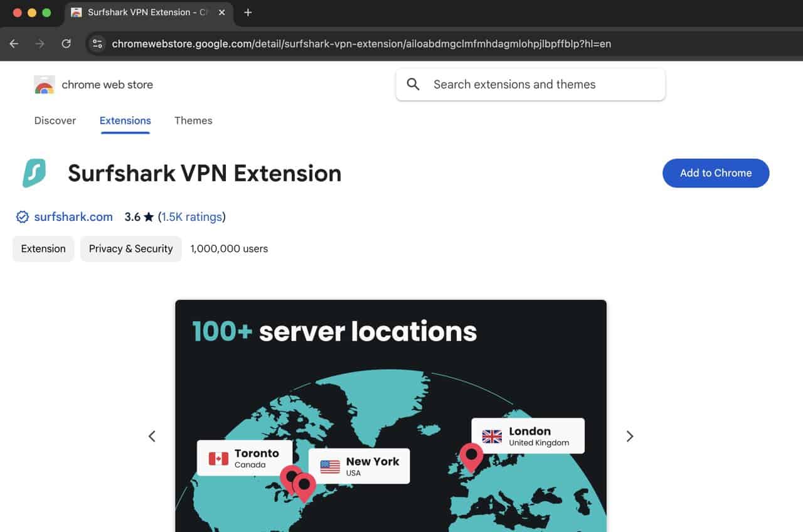
Task: Open site information icon in address bar
Action: pos(97,44)
